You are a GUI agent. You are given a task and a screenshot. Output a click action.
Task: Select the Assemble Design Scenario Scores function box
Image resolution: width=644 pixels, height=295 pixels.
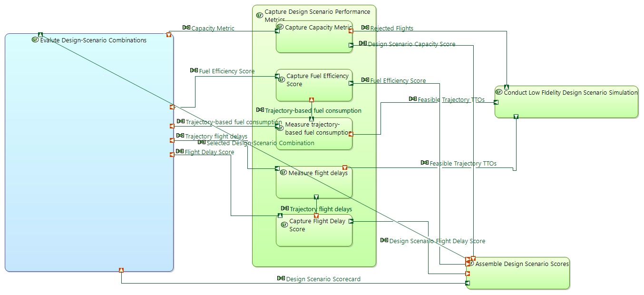[517, 273]
